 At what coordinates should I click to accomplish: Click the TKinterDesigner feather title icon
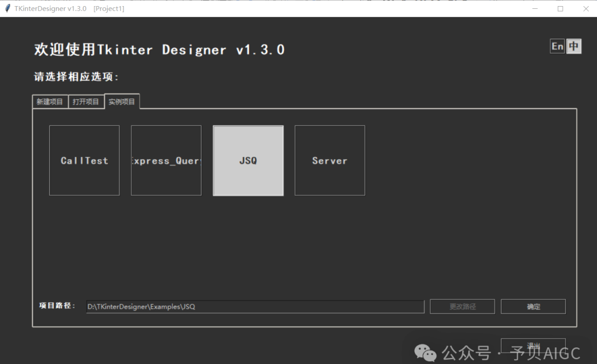coord(8,8)
